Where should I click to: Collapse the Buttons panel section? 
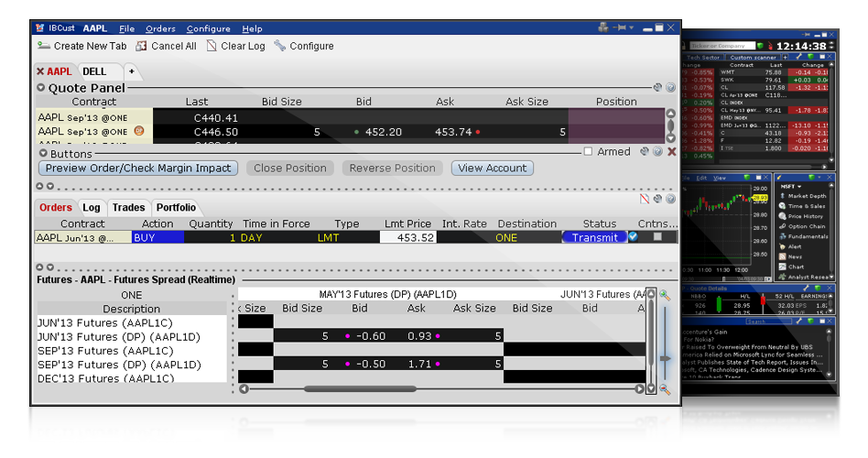pyautogui.click(x=41, y=154)
